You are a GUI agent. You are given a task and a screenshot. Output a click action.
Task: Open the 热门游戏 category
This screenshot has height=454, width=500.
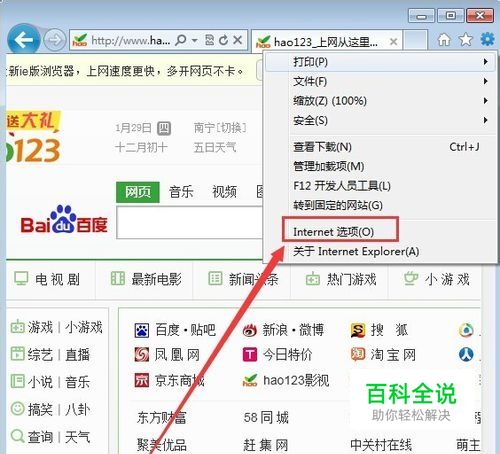click(351, 279)
